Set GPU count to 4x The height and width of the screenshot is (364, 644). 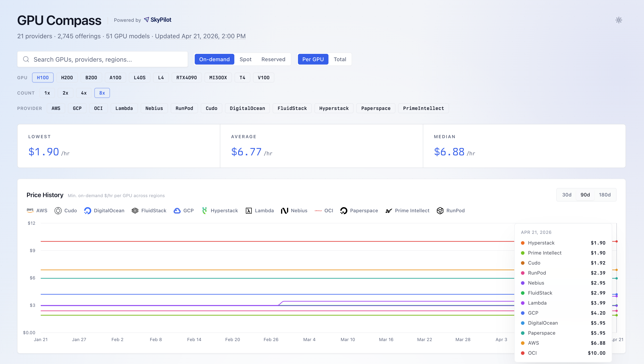coord(84,93)
